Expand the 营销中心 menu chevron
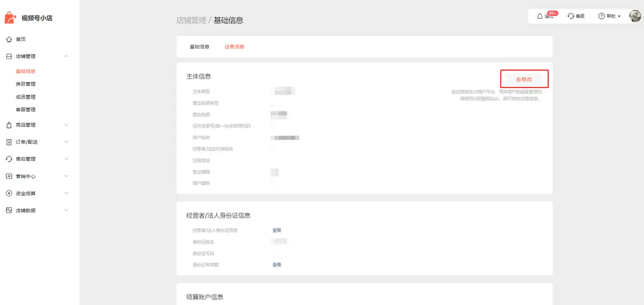Viewport: 644px width, 305px height. tap(66, 176)
